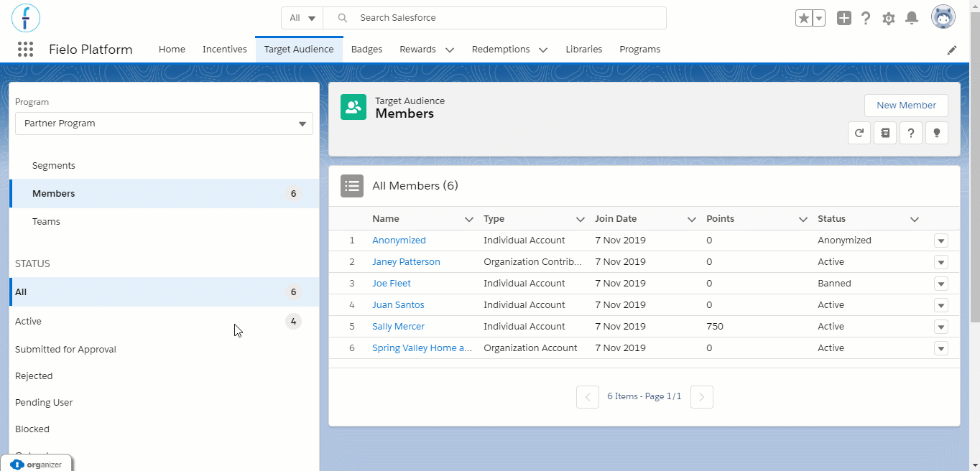Open the favorites list dropdown arrow

818,18
